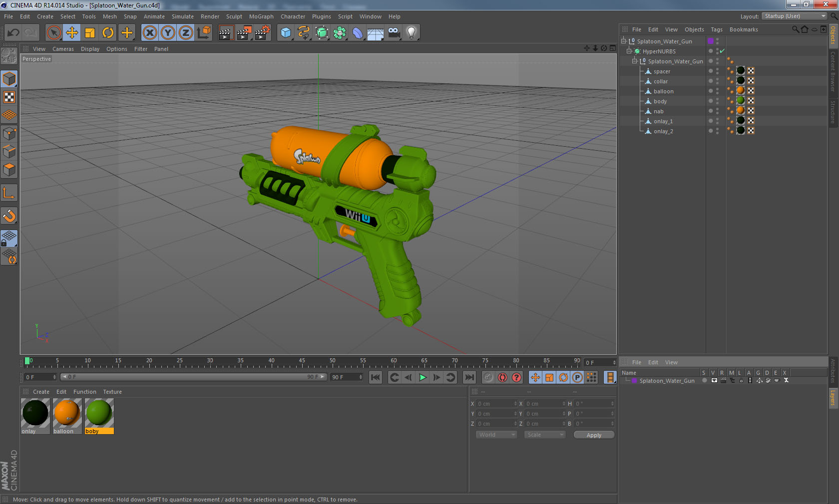The height and width of the screenshot is (504, 839).
Task: Switch the coordinate system icon
Action: (x=204, y=33)
